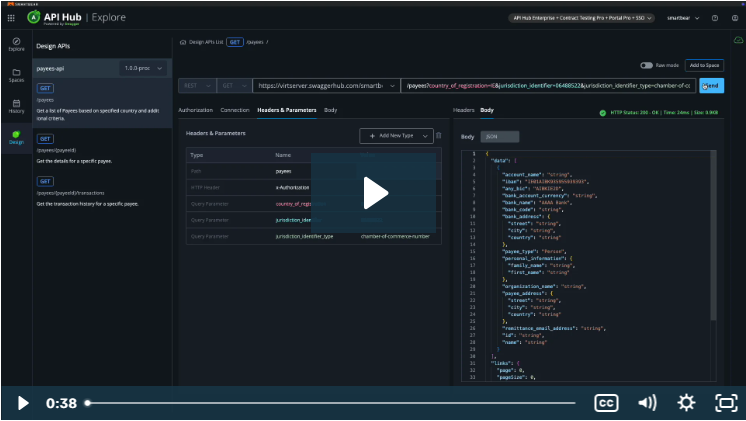The image size is (746, 421).
Task: Click payees path parameter name cell
Action: (x=284, y=171)
